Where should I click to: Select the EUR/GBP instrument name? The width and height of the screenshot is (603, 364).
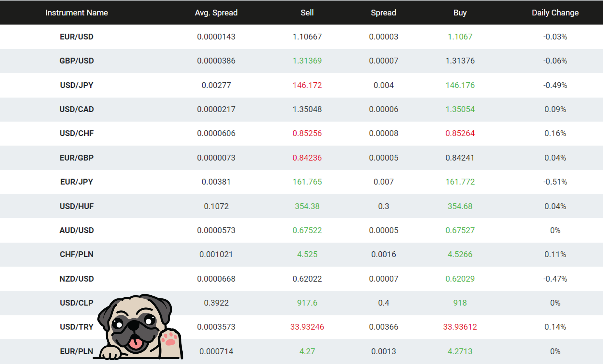(77, 158)
